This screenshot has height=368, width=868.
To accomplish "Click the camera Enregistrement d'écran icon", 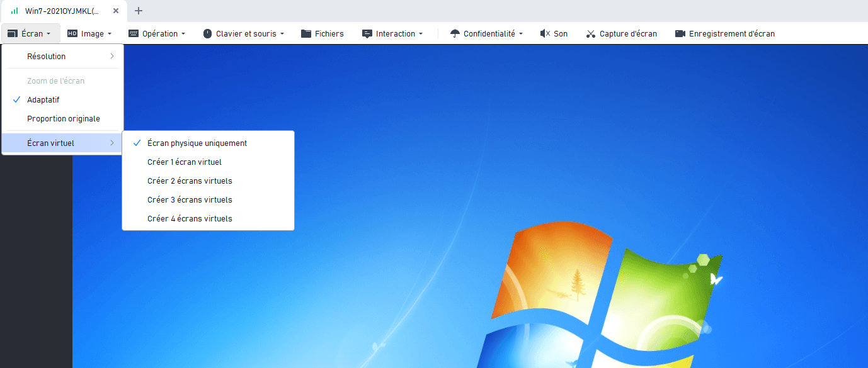I will tap(680, 34).
